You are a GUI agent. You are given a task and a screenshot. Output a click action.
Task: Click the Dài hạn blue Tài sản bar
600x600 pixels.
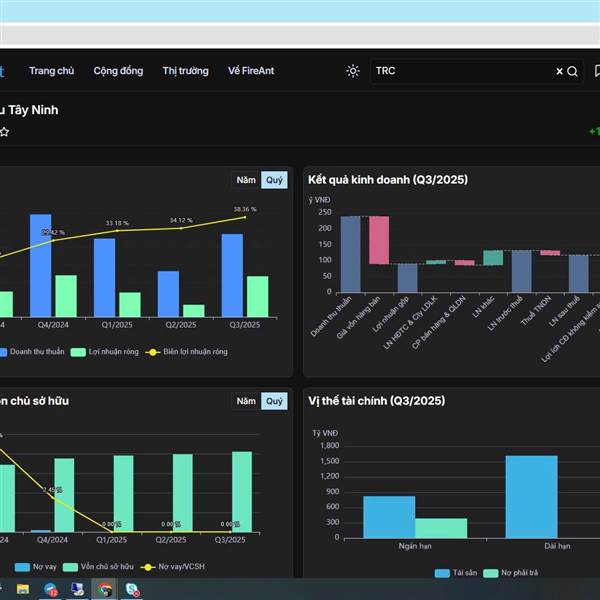[x=532, y=497]
